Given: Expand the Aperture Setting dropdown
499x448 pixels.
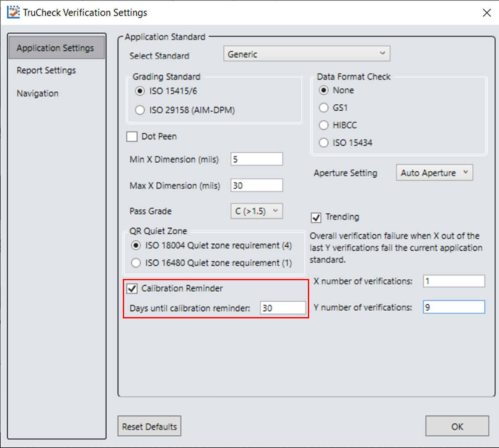Looking at the screenshot, I should 434,173.
